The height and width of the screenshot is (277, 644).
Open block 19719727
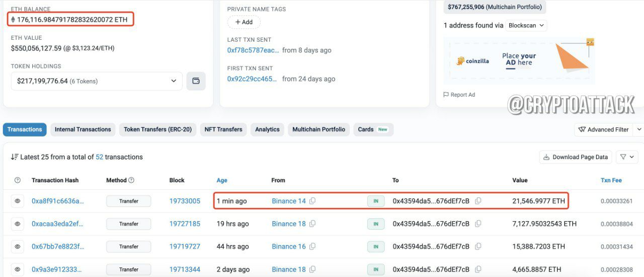pyautogui.click(x=185, y=246)
